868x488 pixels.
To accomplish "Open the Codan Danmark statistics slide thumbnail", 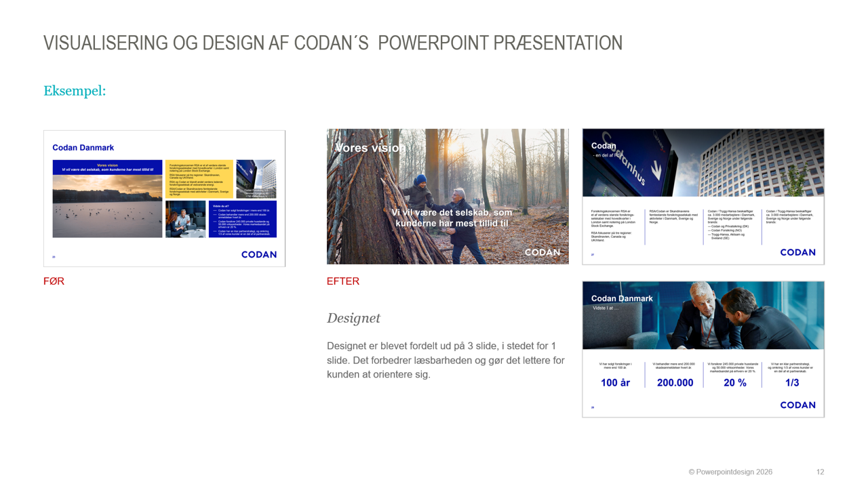I will pyautogui.click(x=703, y=349).
